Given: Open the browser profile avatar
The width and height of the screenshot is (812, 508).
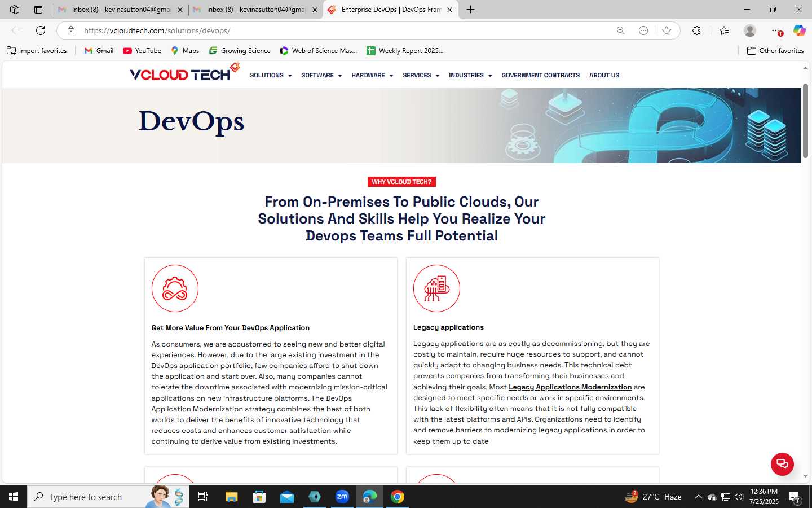Looking at the screenshot, I should 749,30.
